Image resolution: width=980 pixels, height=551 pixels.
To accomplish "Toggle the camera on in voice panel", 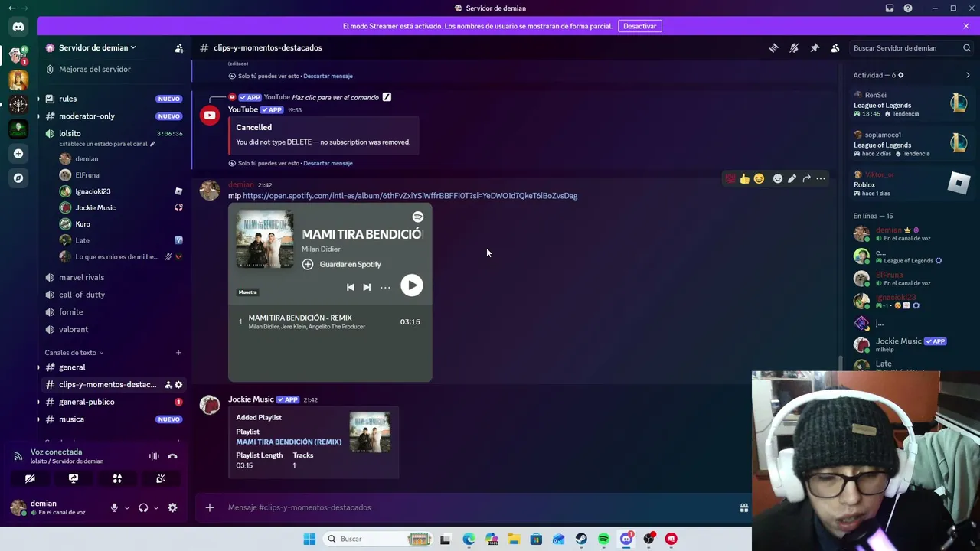I will click(x=30, y=478).
